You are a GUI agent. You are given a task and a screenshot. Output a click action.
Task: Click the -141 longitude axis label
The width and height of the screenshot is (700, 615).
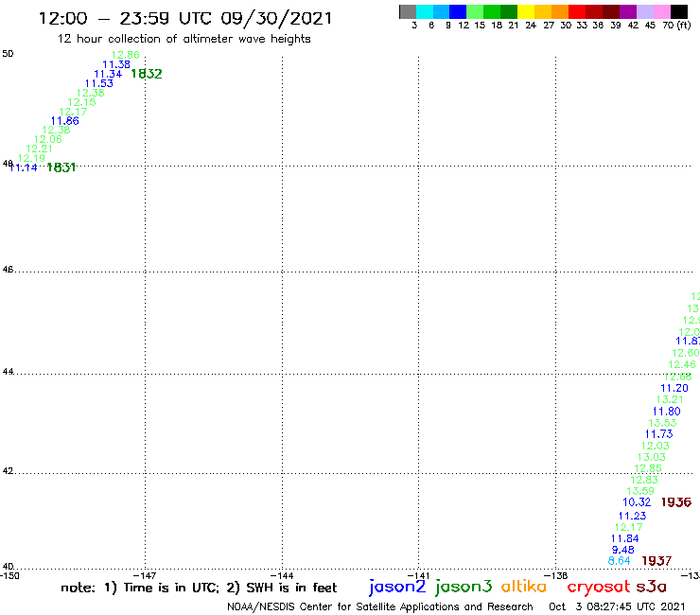(x=418, y=576)
